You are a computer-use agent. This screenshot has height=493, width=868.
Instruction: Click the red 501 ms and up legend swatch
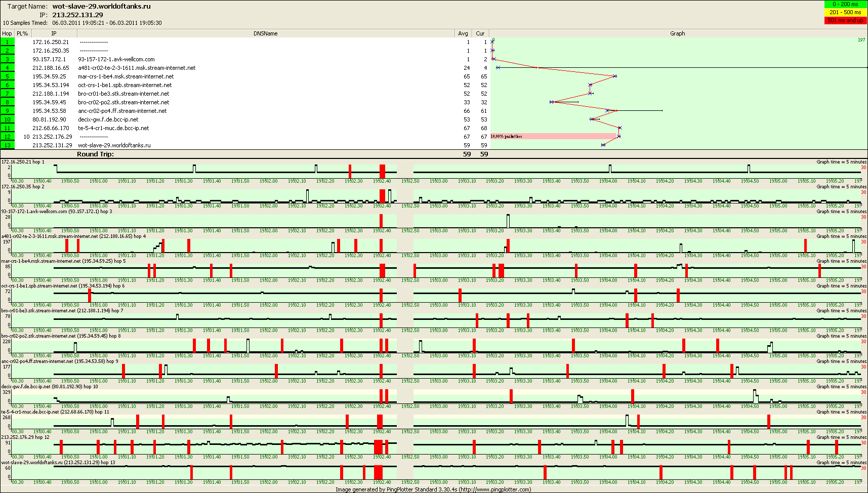(x=845, y=20)
